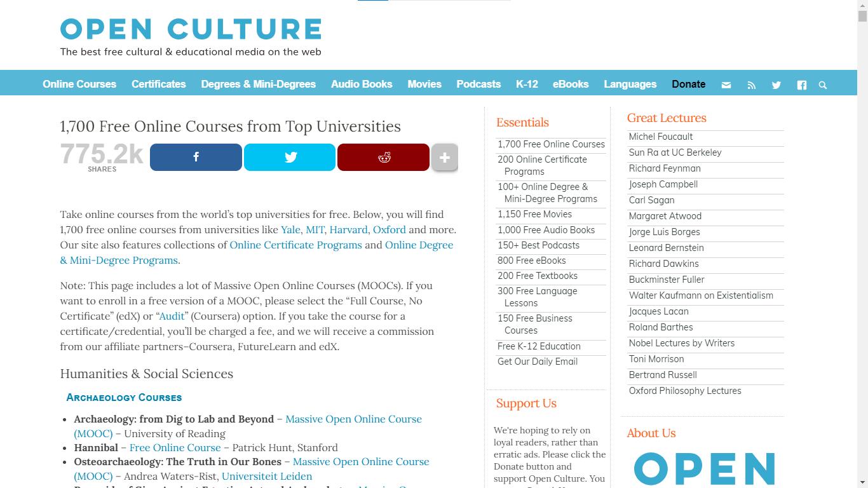The height and width of the screenshot is (488, 868).
Task: Open the Online Courses menu item
Action: pyautogui.click(x=79, y=84)
